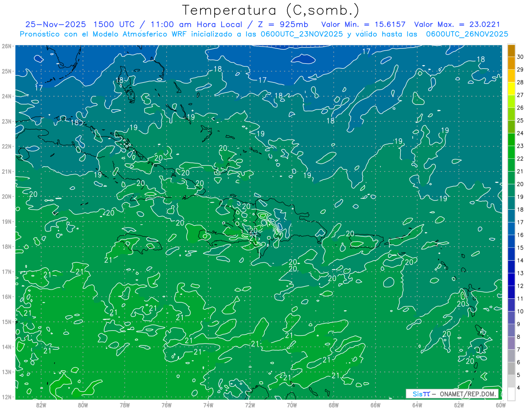
Task: Click the "Temperatura (C,somb.)" title
Action: coord(271,10)
